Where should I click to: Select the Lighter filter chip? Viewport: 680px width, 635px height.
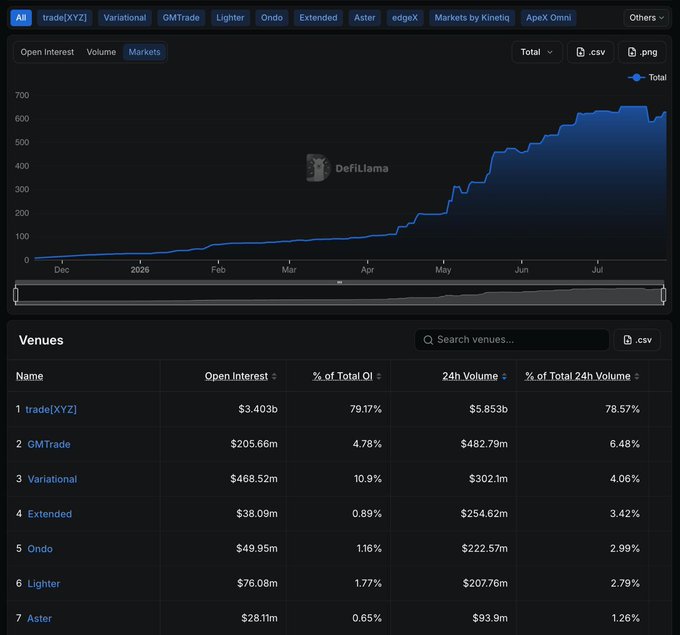pos(230,18)
